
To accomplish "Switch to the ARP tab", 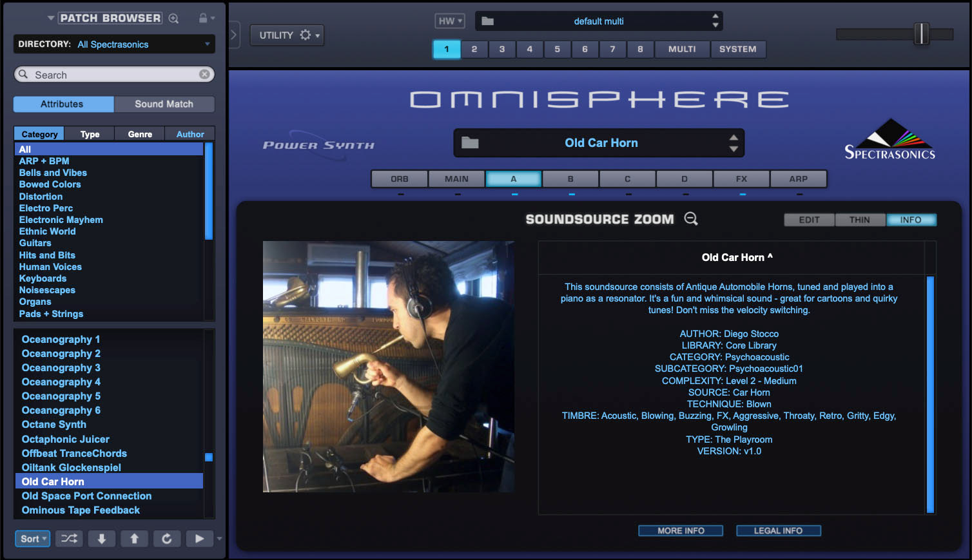I will [x=799, y=179].
